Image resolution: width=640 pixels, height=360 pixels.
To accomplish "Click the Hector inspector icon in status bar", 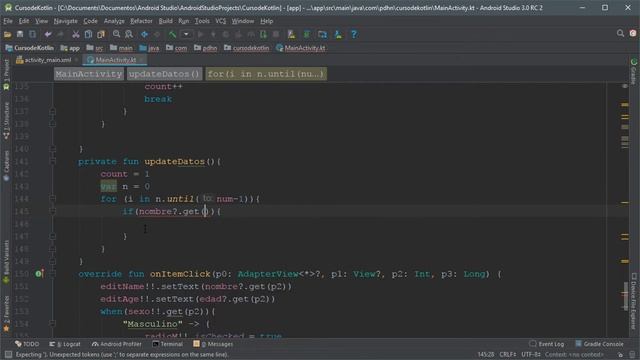I will (632, 355).
